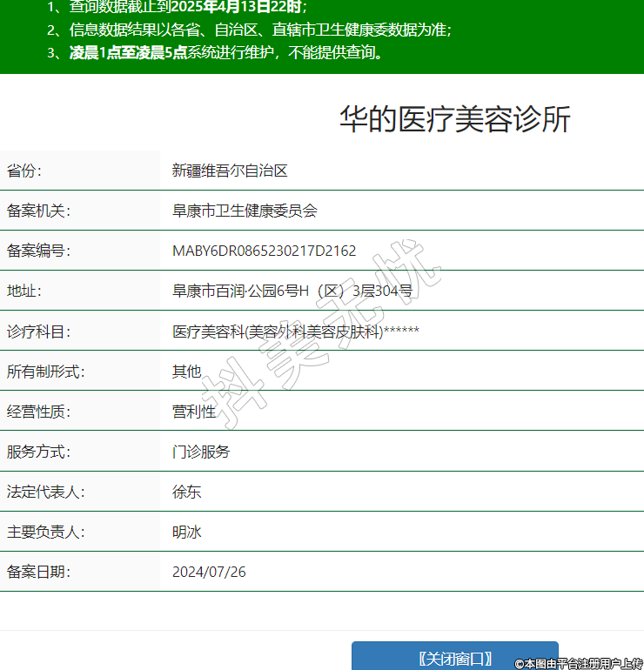
Task: Click the 备案日期 field label
Action: [x=38, y=572]
